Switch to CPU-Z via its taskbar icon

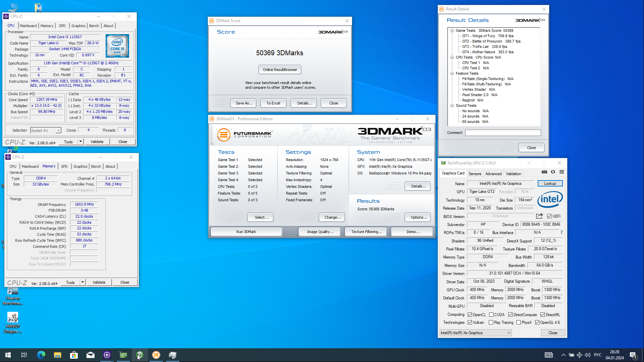point(107,355)
